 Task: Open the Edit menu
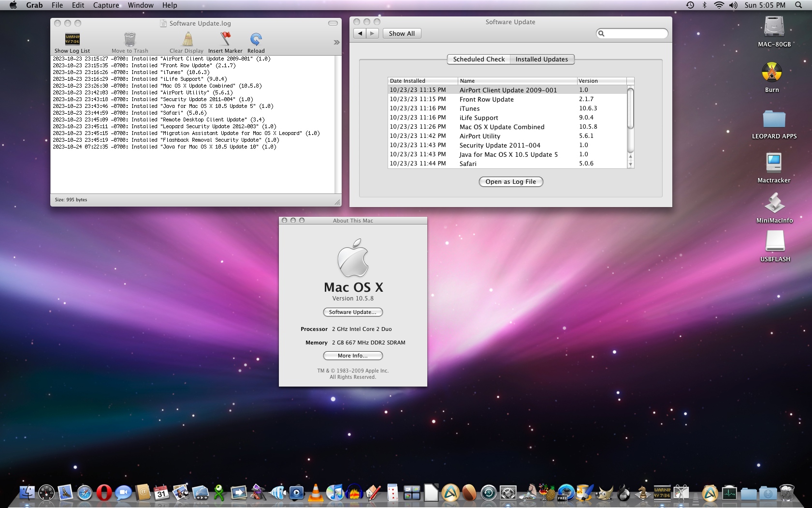78,5
